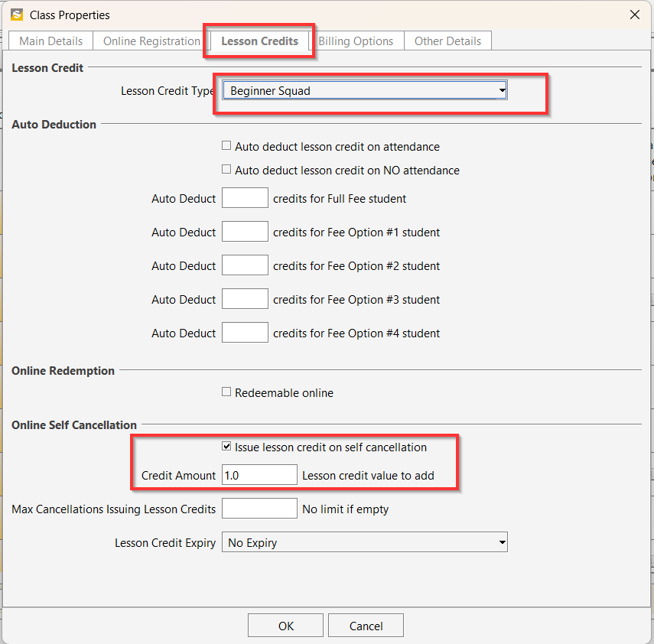Screen dimensions: 654x644
Task: Click the Credit Amount input field
Action: pyautogui.click(x=259, y=475)
